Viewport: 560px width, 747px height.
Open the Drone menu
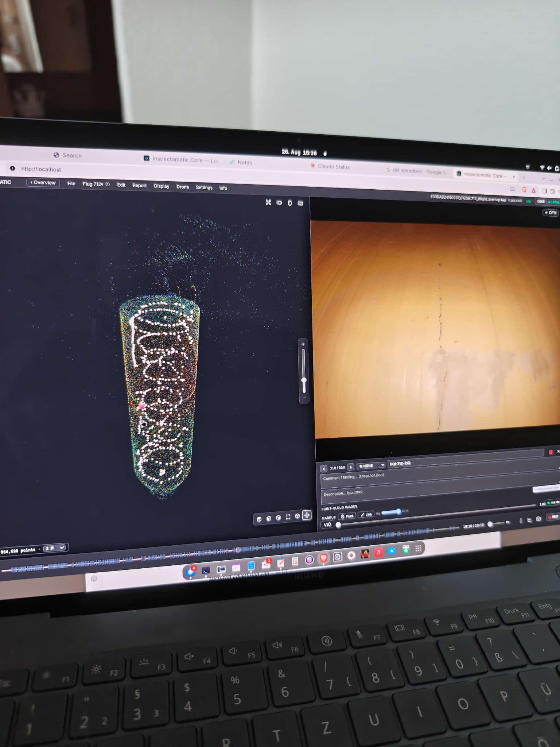[x=183, y=187]
